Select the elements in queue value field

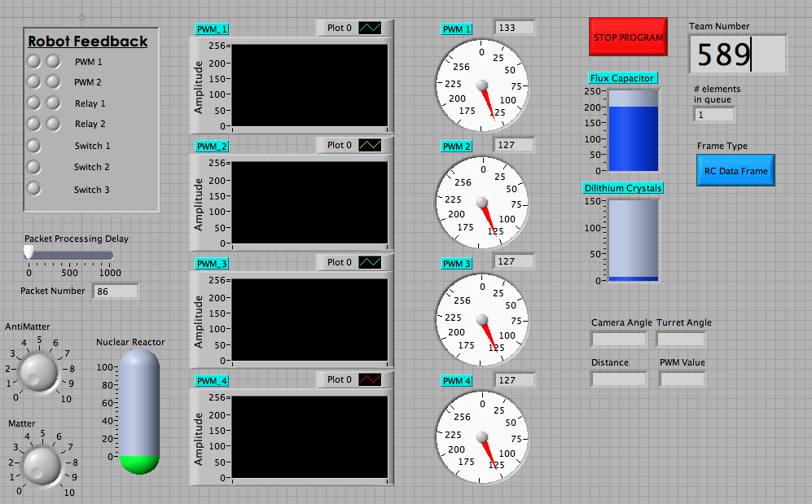click(x=713, y=114)
